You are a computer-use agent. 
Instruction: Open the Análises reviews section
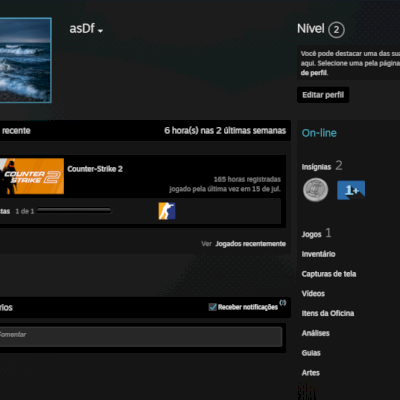pyautogui.click(x=315, y=333)
